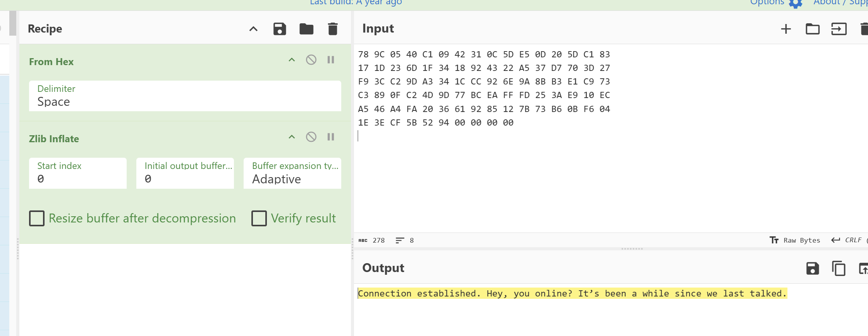Open the Delimiter dropdown
This screenshot has width=868, height=336.
(x=185, y=96)
